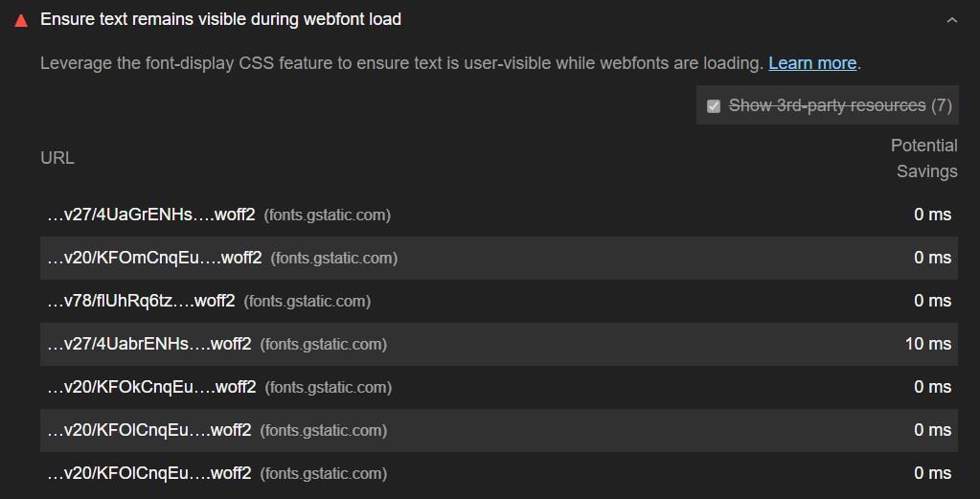Image resolution: width=980 pixels, height=499 pixels.
Task: Select the 0 ms value in KFOkCnqEu row
Action: (x=932, y=387)
